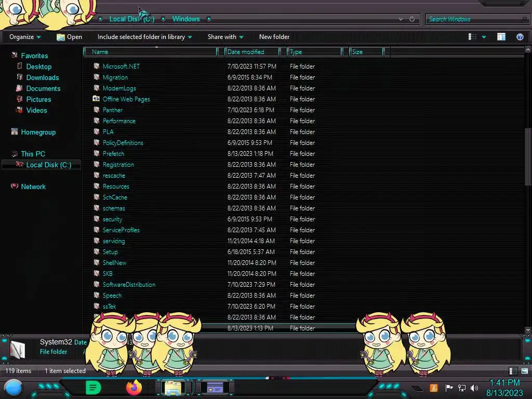This screenshot has height=399, width=532.
Task: Sort by the Size column header
Action: pyautogui.click(x=367, y=51)
